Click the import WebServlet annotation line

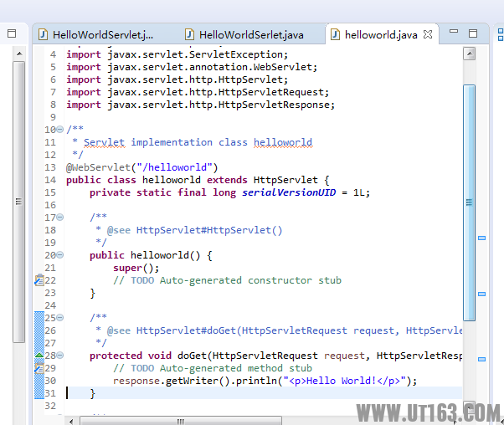coord(192,67)
